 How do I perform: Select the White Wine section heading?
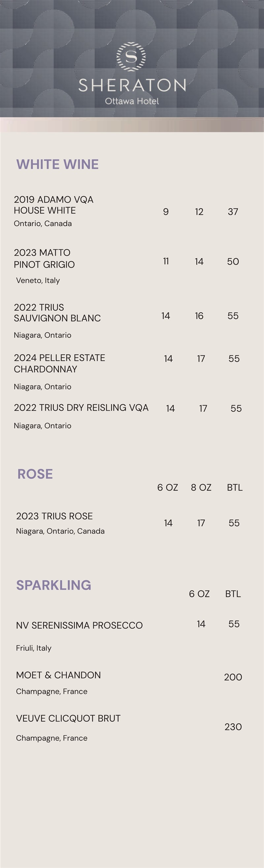pyautogui.click(x=57, y=164)
